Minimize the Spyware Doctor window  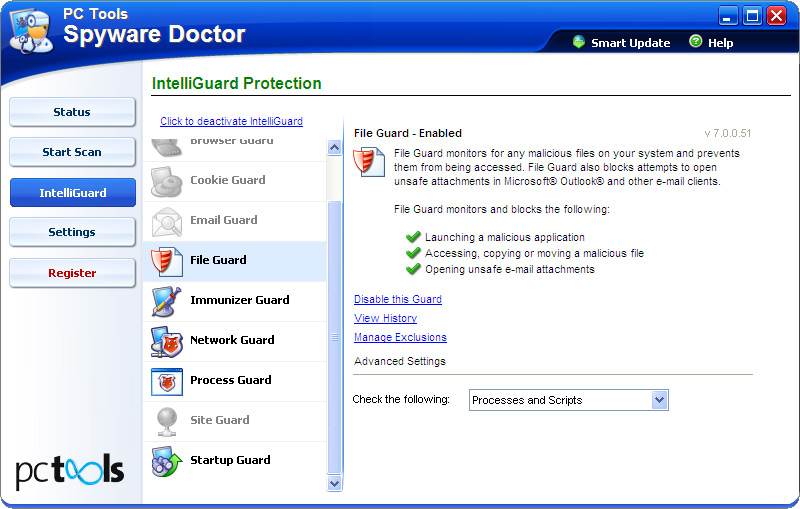728,16
